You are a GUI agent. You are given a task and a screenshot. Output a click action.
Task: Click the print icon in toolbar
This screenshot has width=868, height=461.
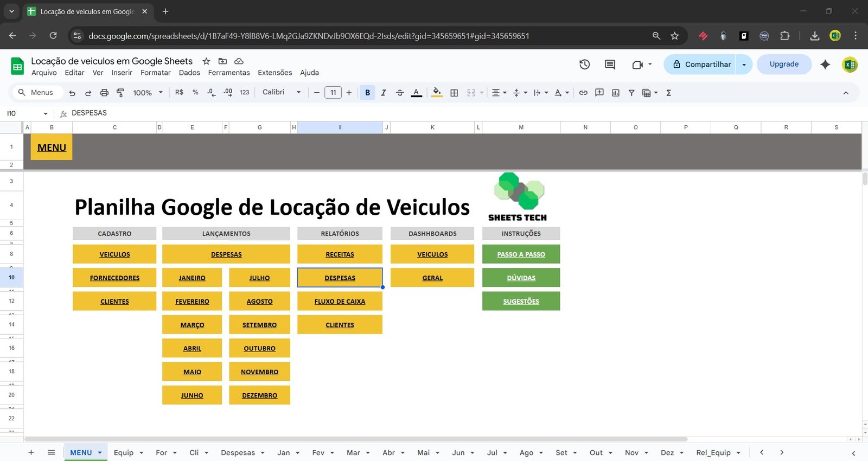[104, 93]
